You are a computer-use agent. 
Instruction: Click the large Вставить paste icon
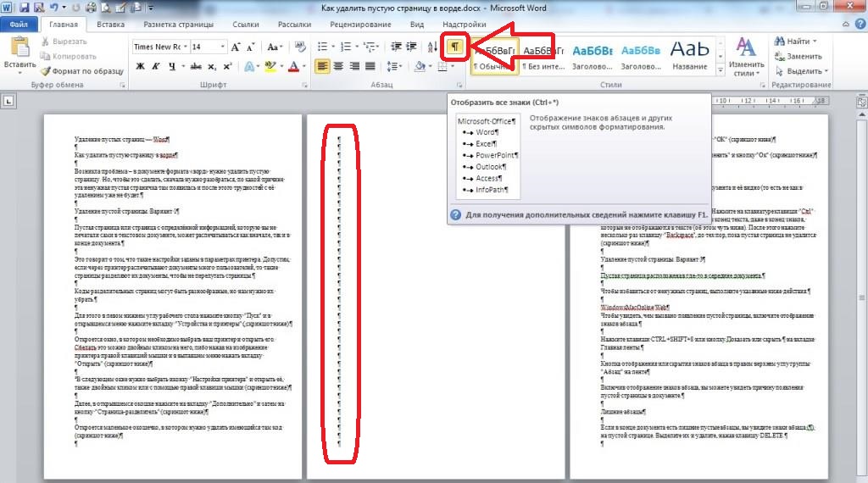pyautogui.click(x=20, y=47)
